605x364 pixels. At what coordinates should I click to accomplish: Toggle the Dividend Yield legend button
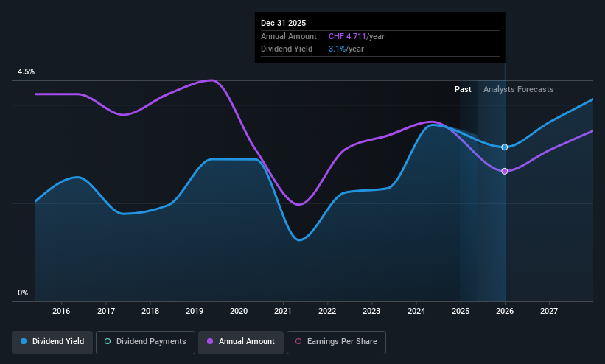pos(52,342)
